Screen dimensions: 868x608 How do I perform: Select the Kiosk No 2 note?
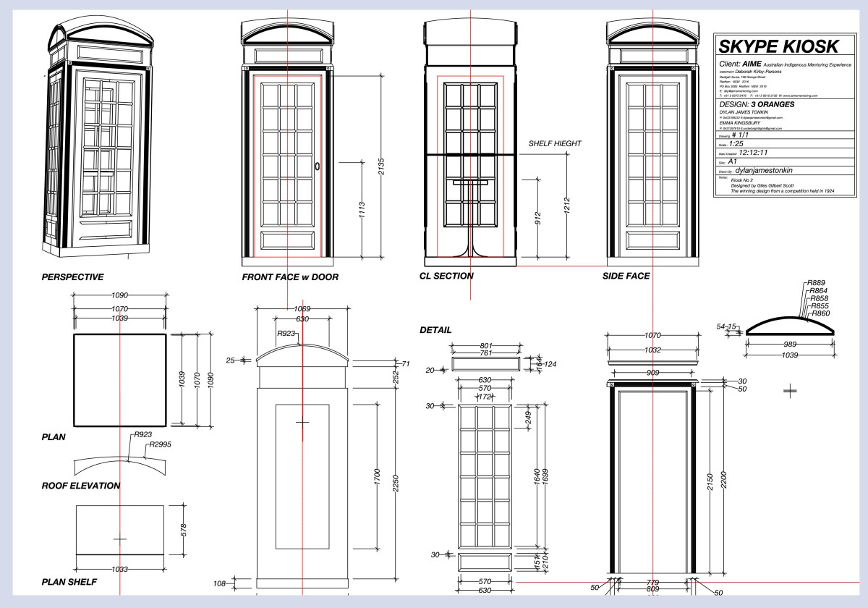pyautogui.click(x=743, y=179)
